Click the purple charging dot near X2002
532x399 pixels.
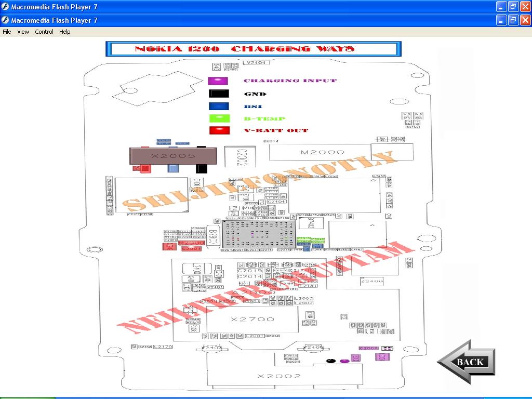tap(344, 361)
